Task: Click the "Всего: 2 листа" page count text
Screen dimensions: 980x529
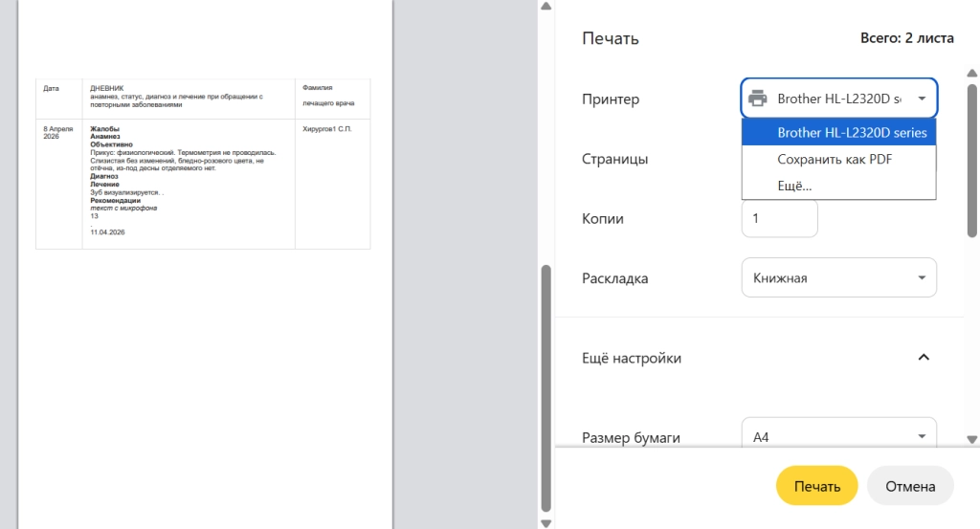Action: pos(906,39)
